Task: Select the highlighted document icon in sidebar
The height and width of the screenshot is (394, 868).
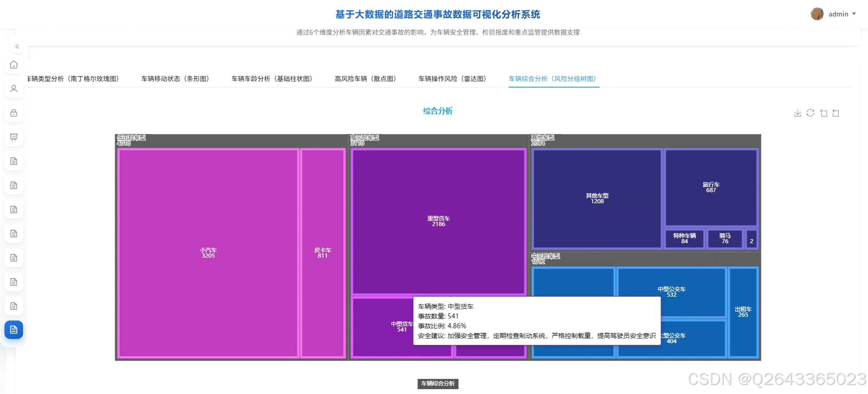Action: click(14, 330)
